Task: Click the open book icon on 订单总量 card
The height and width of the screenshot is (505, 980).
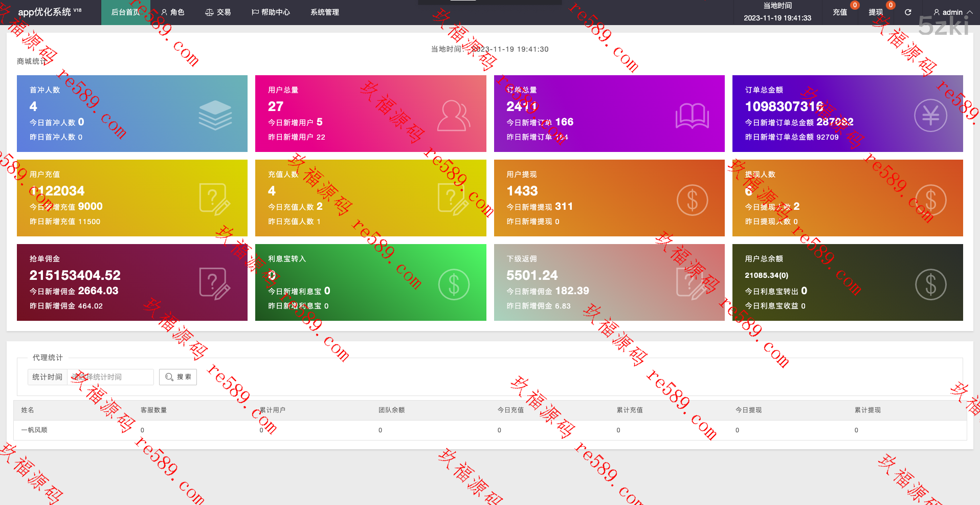Action: click(x=692, y=116)
